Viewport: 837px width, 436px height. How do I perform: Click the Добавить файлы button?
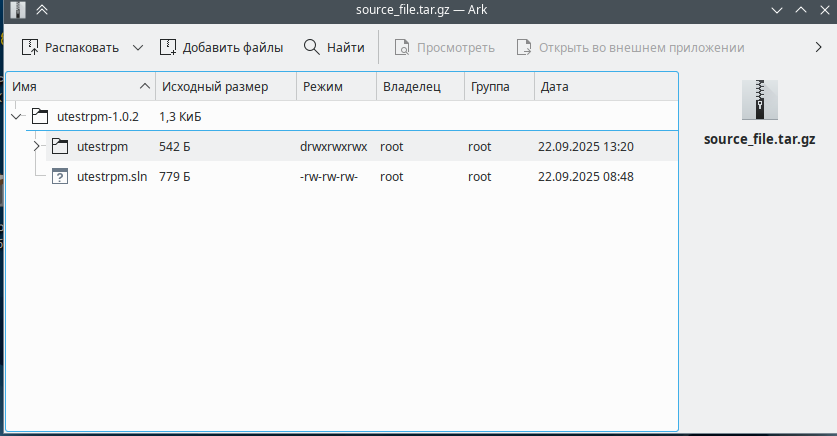(x=222, y=47)
